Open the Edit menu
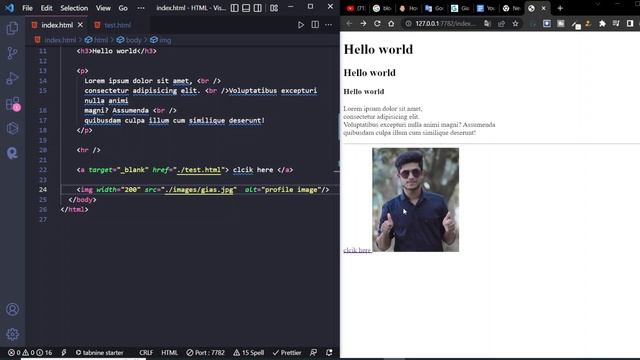This screenshot has width=640, height=360. 46,8
